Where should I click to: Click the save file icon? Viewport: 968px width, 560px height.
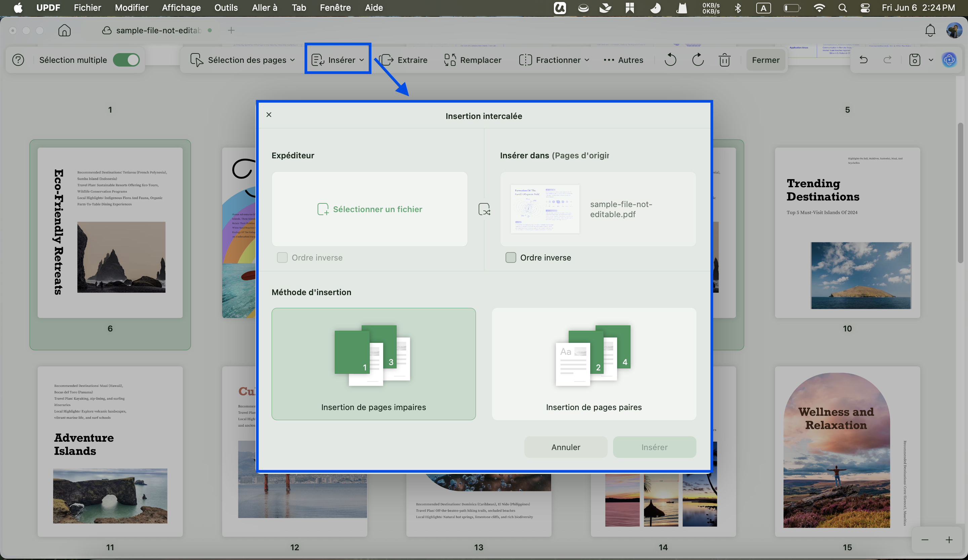pyautogui.click(x=915, y=59)
